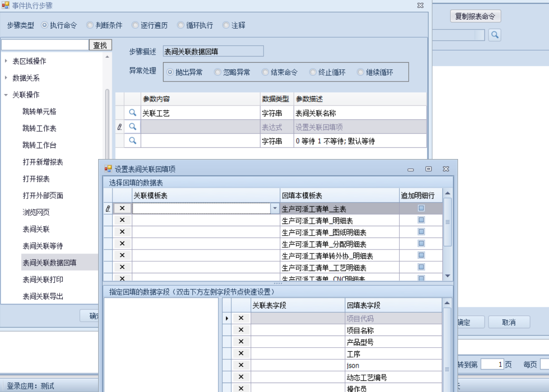
Task: Click magnifier icon in 设置关联回填项 row
Action: click(132, 127)
